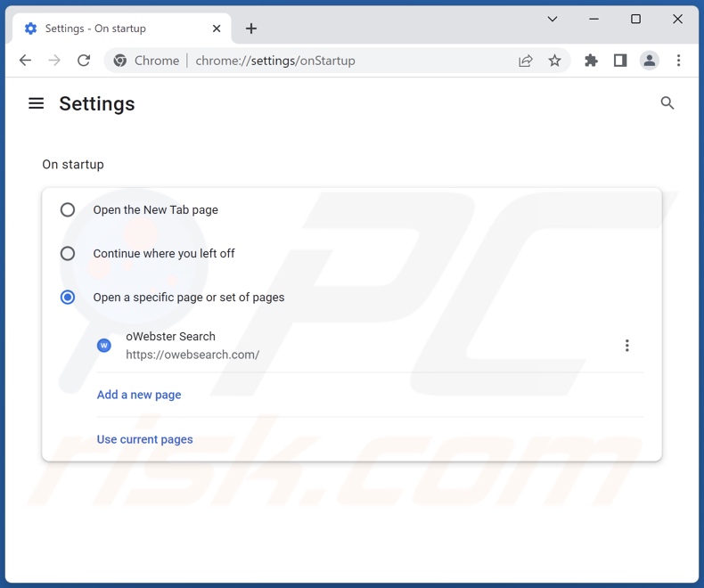Select Continue where you left off
This screenshot has width=704, height=588.
click(68, 253)
